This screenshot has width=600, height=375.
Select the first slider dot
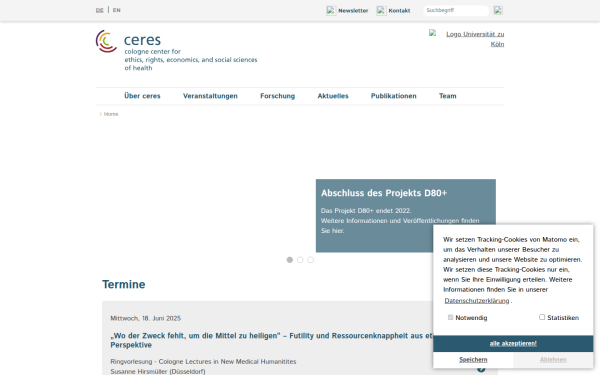point(290,260)
